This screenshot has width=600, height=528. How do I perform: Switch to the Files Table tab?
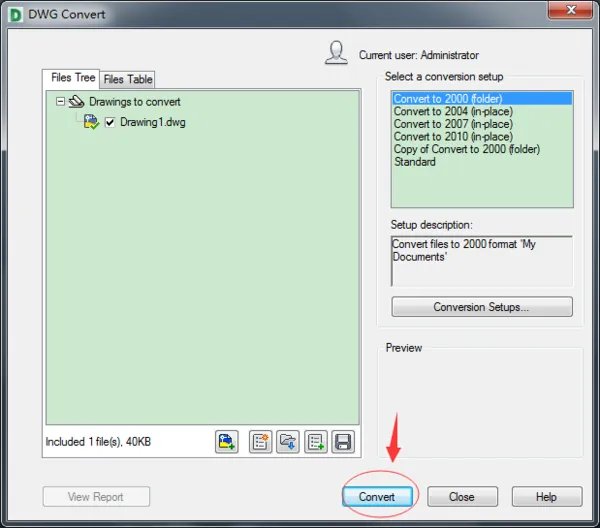pyautogui.click(x=128, y=79)
